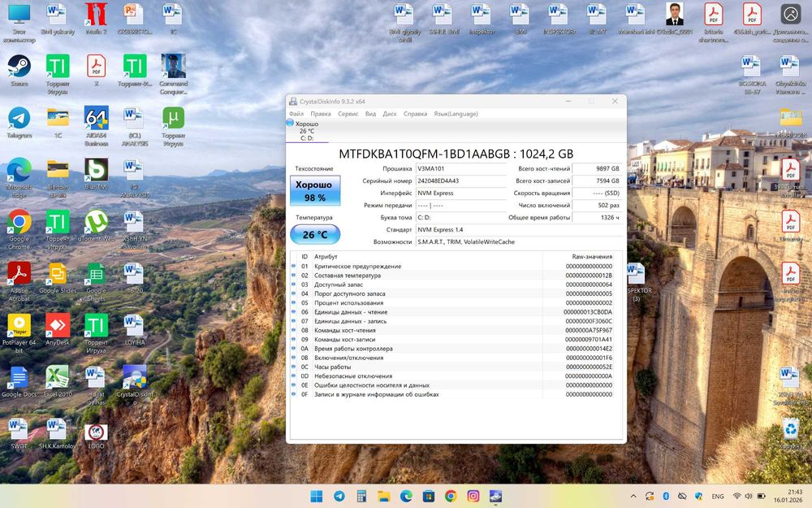The width and height of the screenshot is (812, 508).
Task: Click the NVM Express interface field
Action: [x=461, y=193]
